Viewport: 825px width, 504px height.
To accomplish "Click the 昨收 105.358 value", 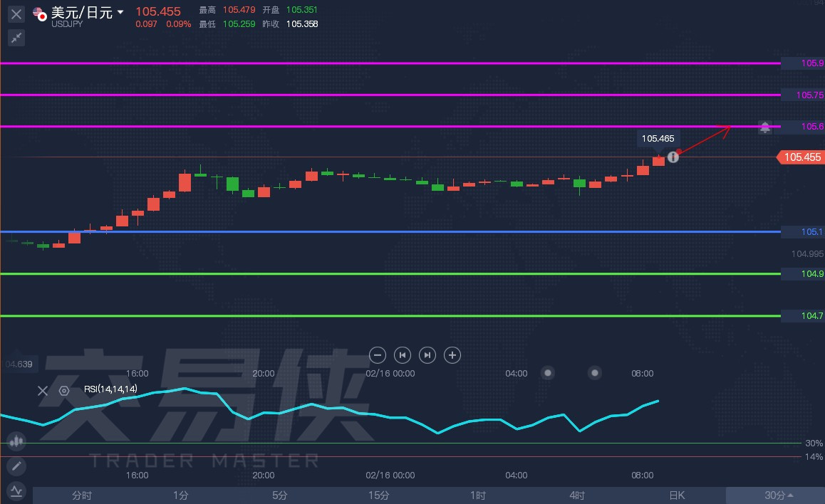I will (302, 24).
